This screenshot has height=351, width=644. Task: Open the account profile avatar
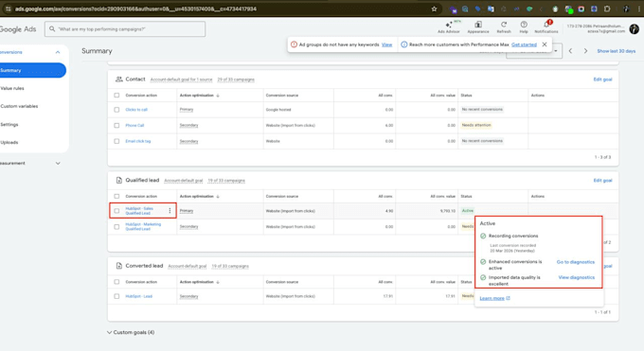pos(634,28)
